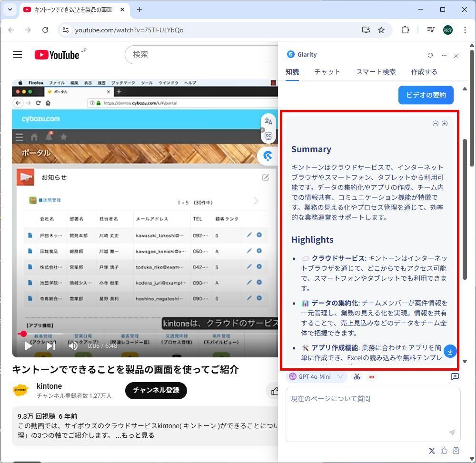Image resolution: width=476 pixels, height=463 pixels.
Task: Click the Glarity logo icon in panel header
Action: (x=290, y=54)
